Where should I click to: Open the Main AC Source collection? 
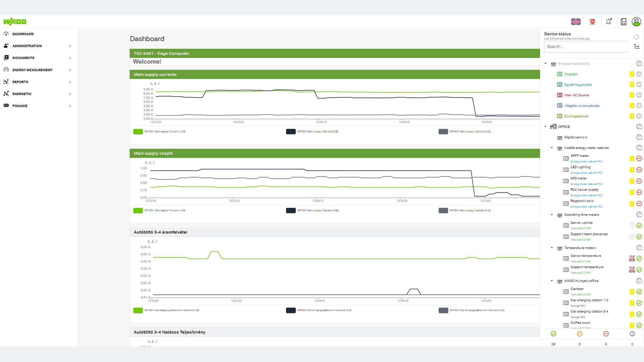pos(576,95)
